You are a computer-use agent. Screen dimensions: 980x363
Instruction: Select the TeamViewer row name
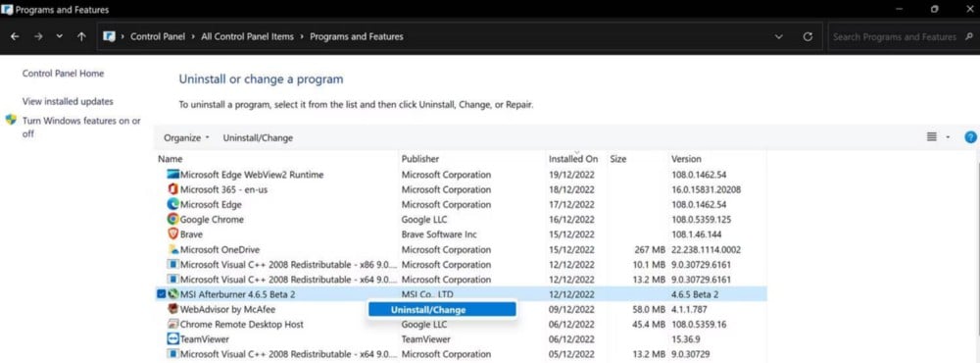pos(205,339)
